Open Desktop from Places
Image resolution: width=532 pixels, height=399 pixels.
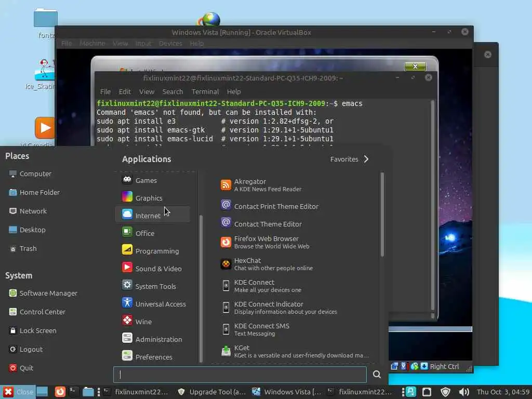[28, 230]
